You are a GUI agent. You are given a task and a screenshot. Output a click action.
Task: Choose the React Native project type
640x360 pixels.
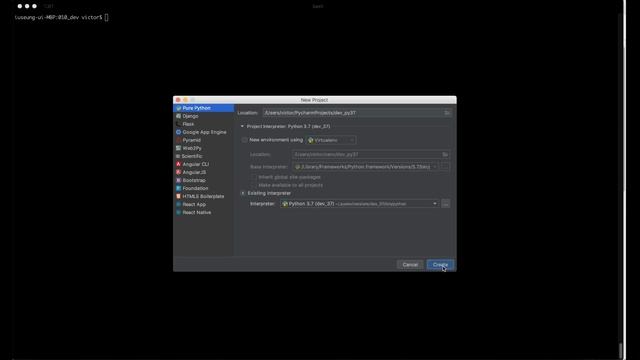(203, 212)
